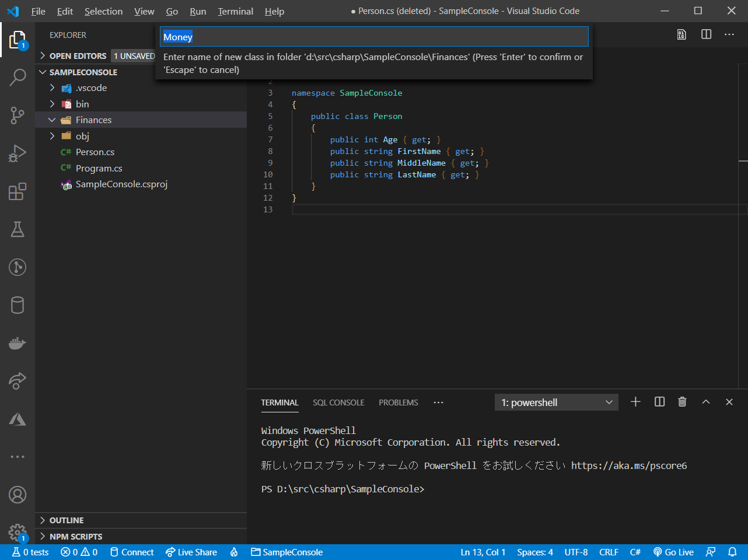Open editor More Actions menu
The image size is (748, 560).
pyautogui.click(x=729, y=34)
